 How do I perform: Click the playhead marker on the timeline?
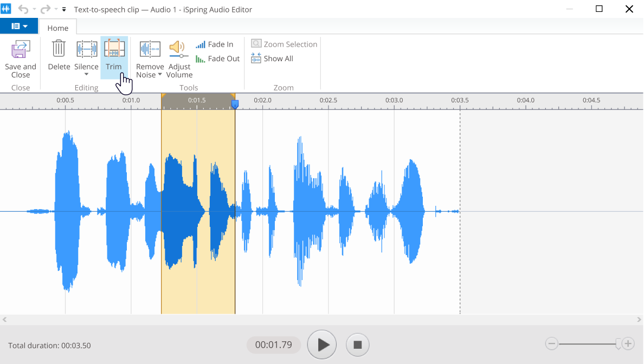click(x=235, y=105)
